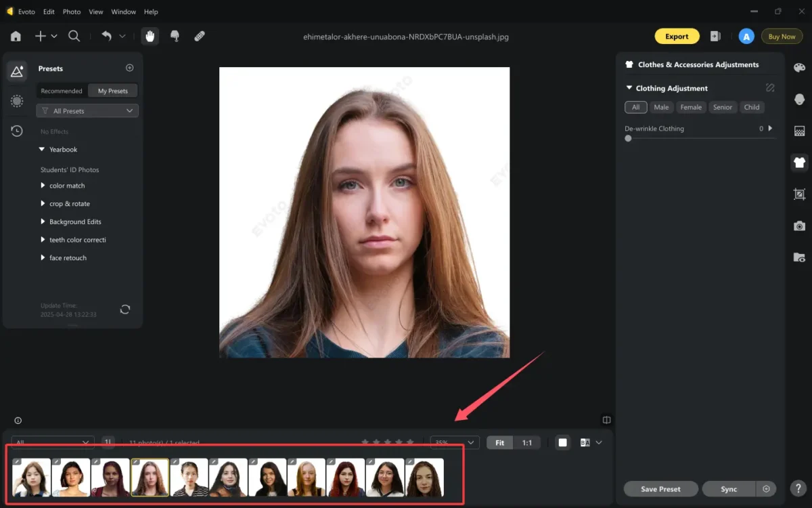The height and width of the screenshot is (508, 812).
Task: Click the Sync button
Action: click(x=729, y=489)
